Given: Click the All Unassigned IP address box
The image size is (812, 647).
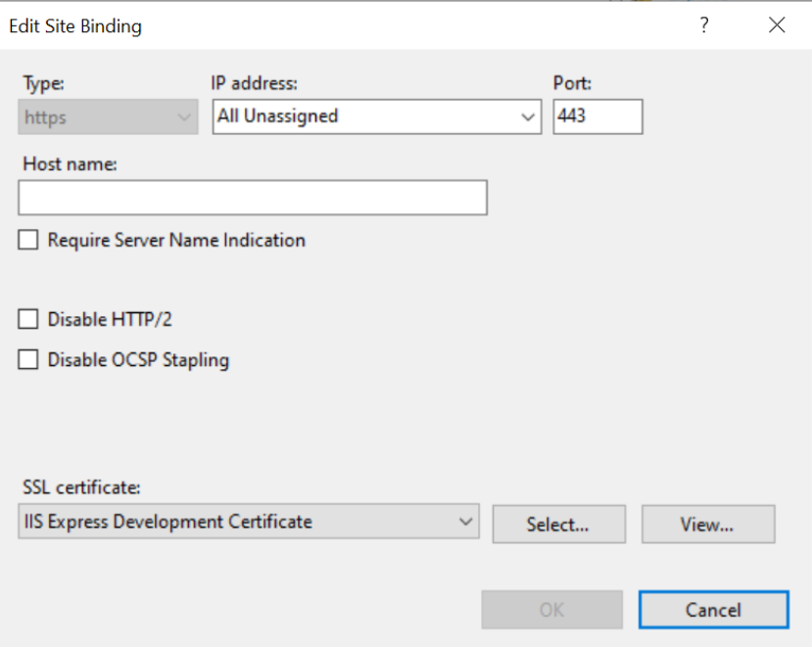Looking at the screenshot, I should click(377, 116).
